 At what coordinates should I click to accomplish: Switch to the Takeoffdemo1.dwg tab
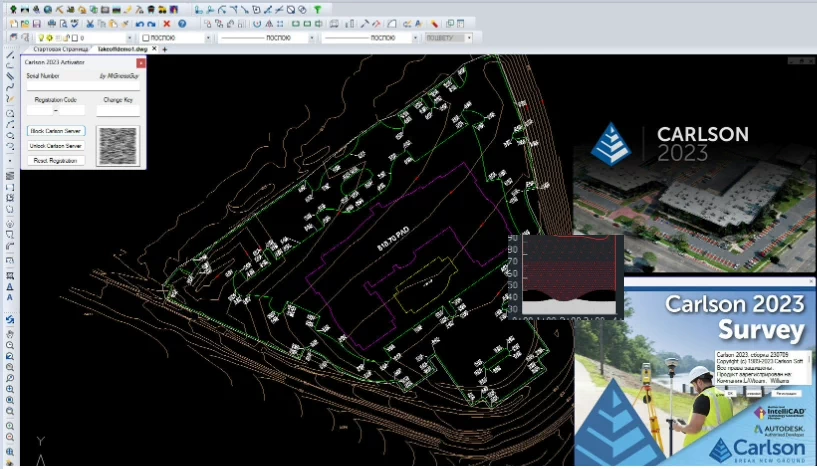pos(123,49)
